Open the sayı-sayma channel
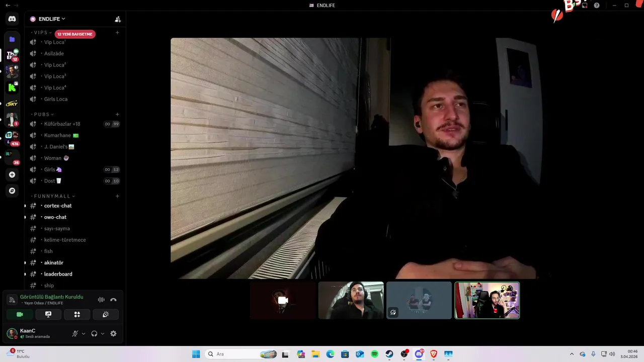The image size is (644, 362). click(74, 228)
